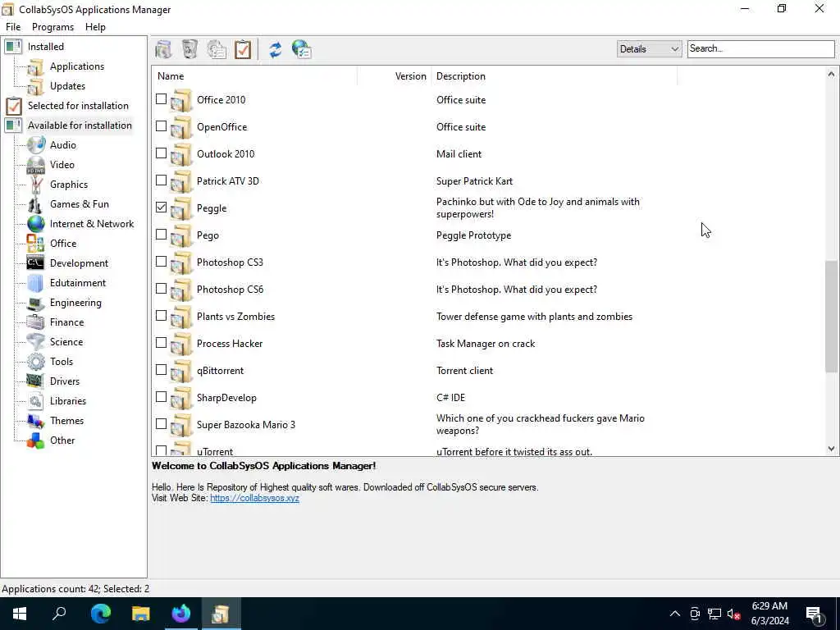Check the Outlook 2010 checkbox
This screenshot has height=630, width=840.
point(162,153)
